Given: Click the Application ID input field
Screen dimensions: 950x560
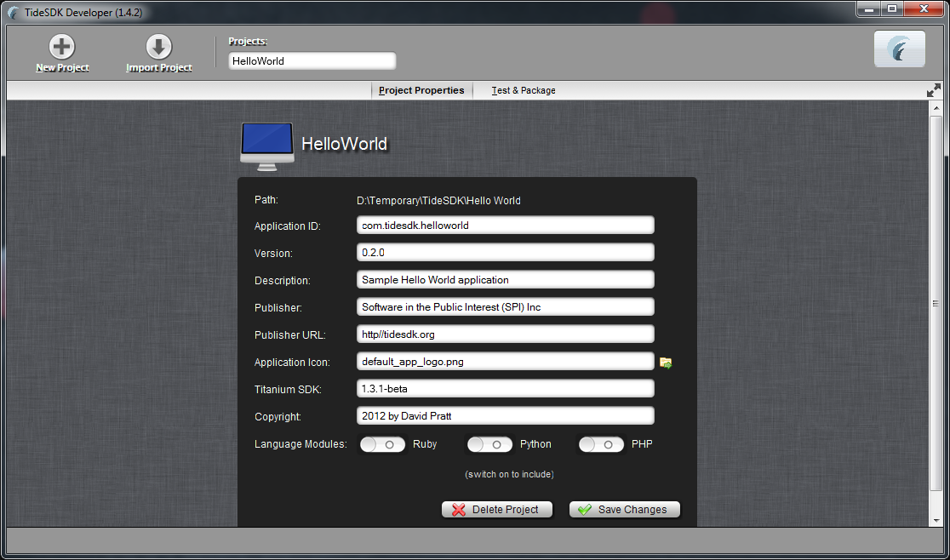Looking at the screenshot, I should (x=506, y=226).
